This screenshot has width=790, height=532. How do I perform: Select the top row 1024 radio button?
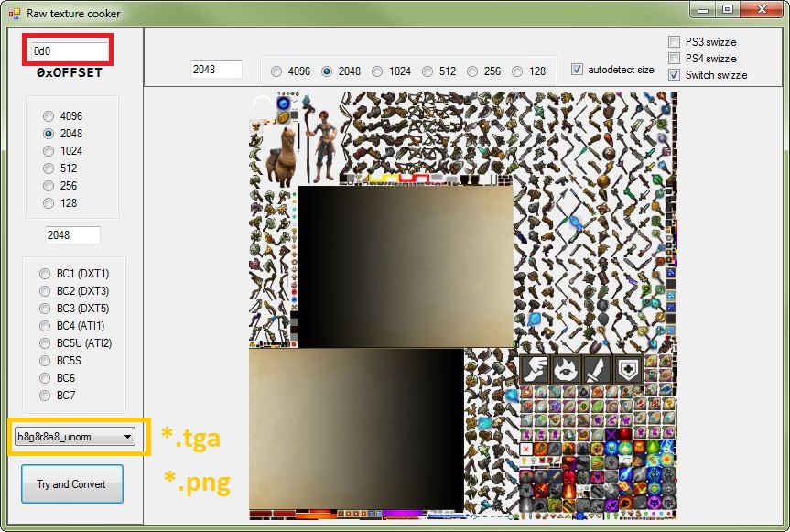coord(377,71)
